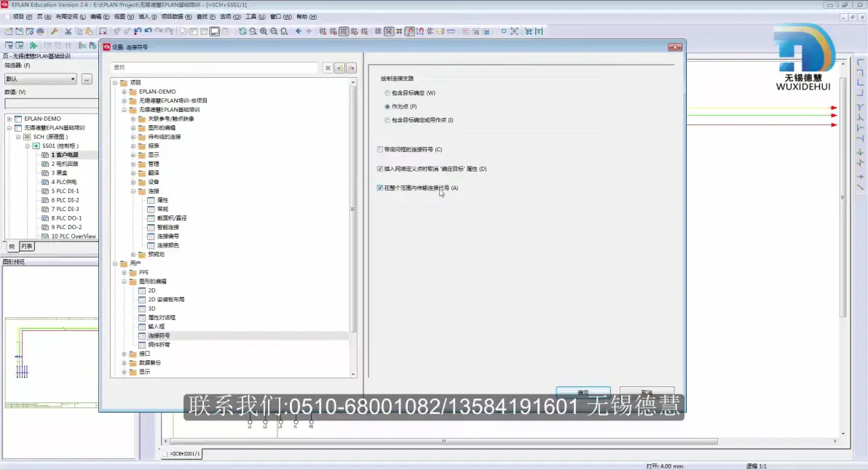Image resolution: width=868 pixels, height=470 pixels.
Task: Collapse the 用户 root node
Action: [115, 264]
